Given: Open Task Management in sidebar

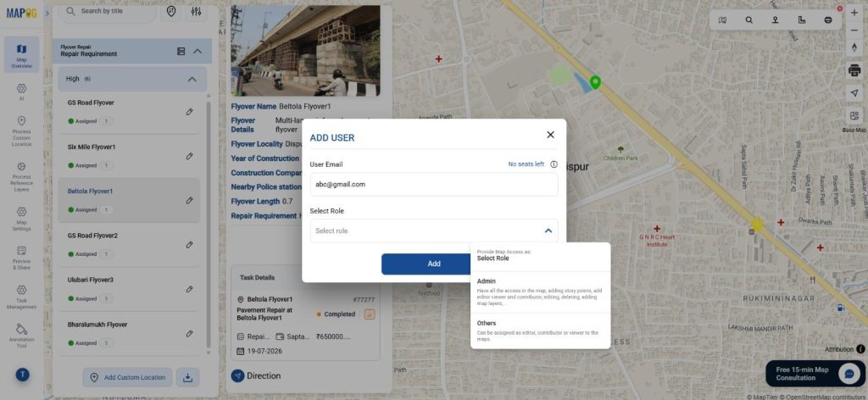Looking at the screenshot, I should pos(21,294).
